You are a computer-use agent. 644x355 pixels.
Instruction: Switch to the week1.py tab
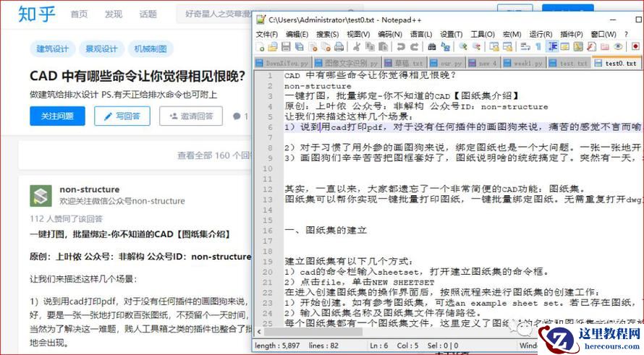[x=523, y=63]
